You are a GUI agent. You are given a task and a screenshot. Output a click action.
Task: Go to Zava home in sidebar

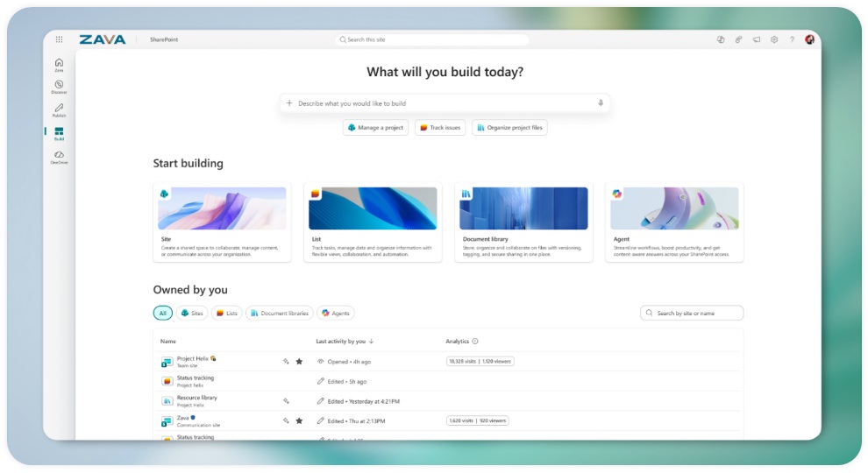tap(60, 65)
